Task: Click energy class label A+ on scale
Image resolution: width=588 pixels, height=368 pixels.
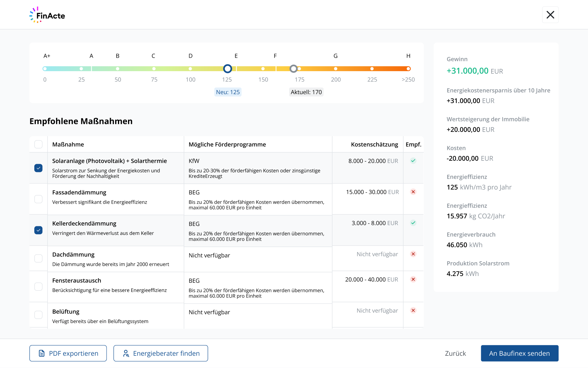Action: (47, 56)
